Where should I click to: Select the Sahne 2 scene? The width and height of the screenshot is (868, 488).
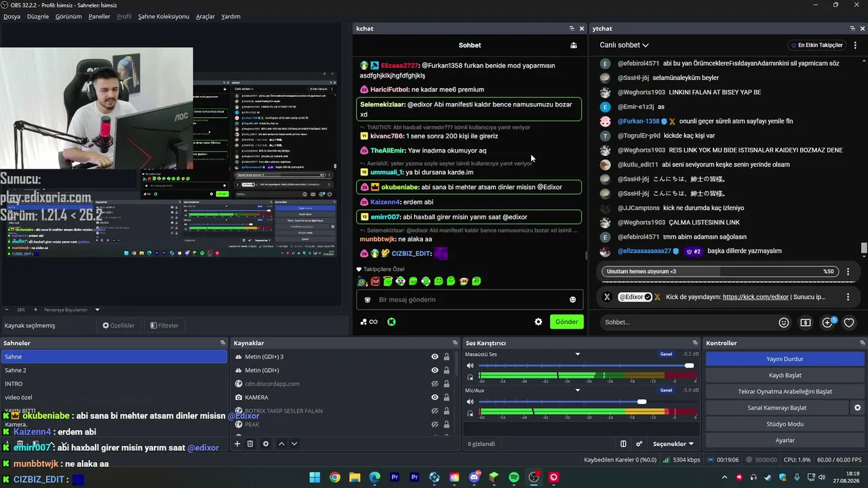click(x=114, y=370)
